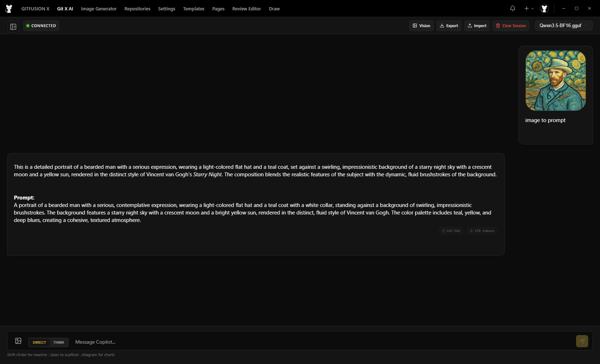The height and width of the screenshot is (364, 600).
Task: Expand the chevron beside plus icon
Action: click(532, 9)
